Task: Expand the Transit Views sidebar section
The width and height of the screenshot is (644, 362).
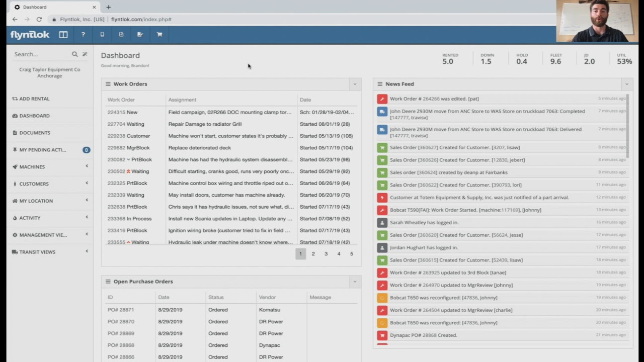Action: click(x=37, y=252)
